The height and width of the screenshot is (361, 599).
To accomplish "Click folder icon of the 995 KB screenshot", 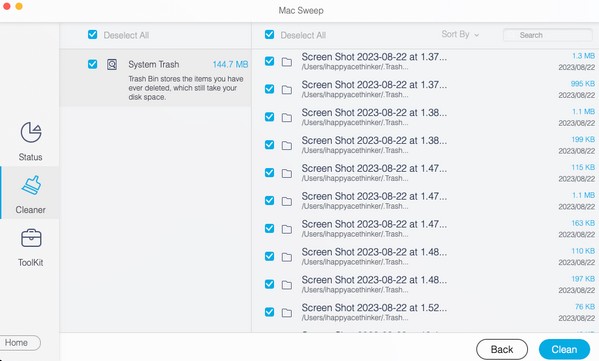I will pyautogui.click(x=287, y=90).
